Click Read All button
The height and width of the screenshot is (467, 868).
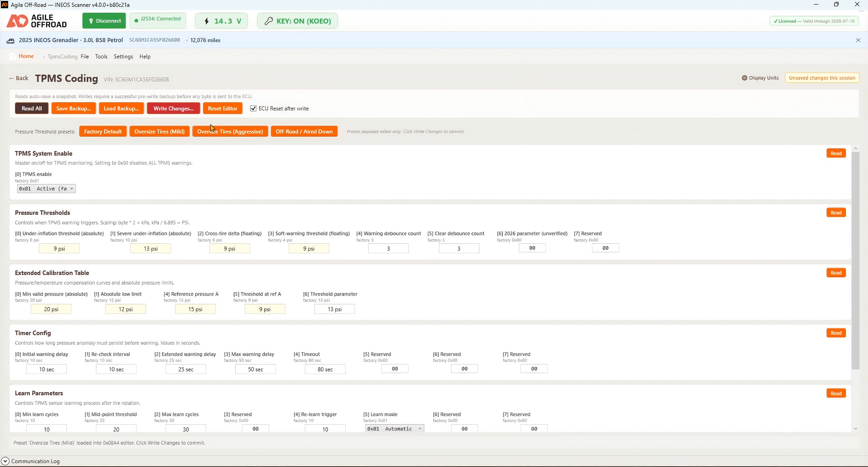(x=32, y=108)
